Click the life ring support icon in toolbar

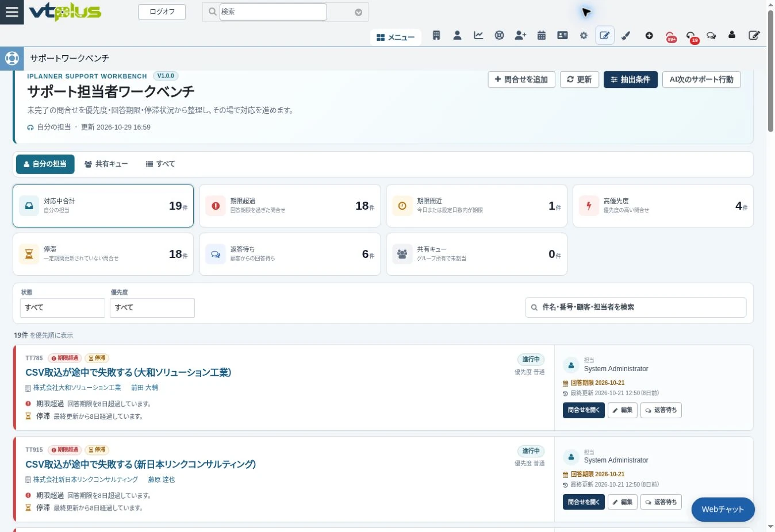(500, 36)
